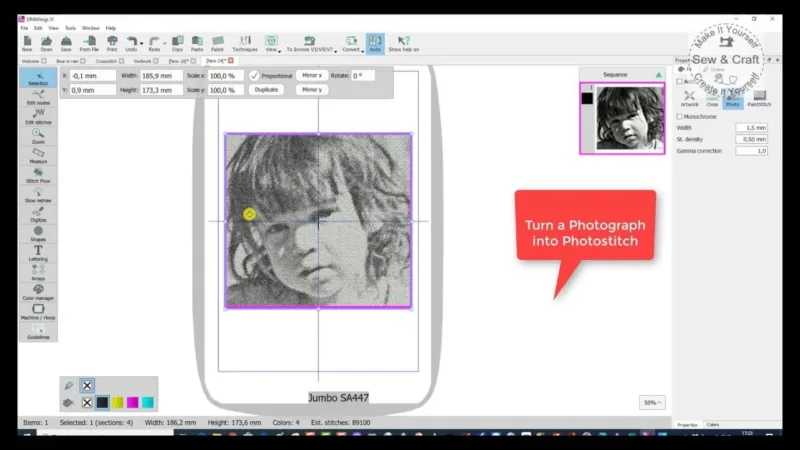Open the Edit menu

point(38,28)
